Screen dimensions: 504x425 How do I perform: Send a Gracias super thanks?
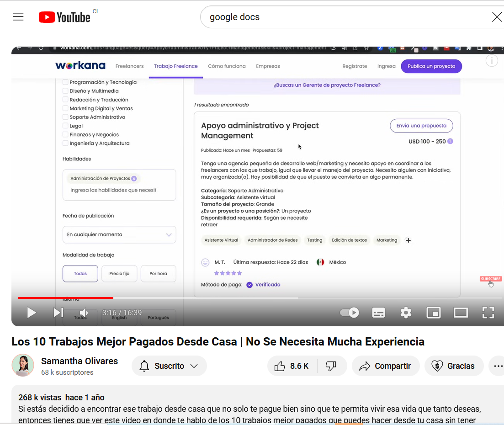[454, 366]
